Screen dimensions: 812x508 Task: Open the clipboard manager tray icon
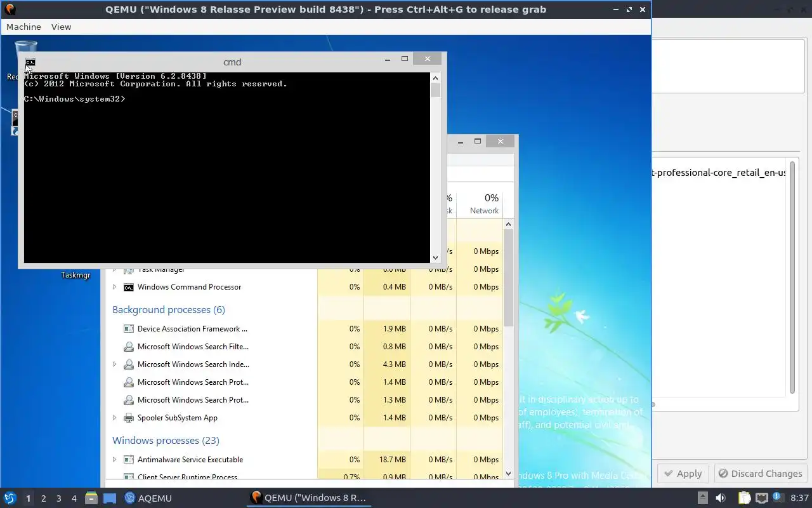point(745,498)
